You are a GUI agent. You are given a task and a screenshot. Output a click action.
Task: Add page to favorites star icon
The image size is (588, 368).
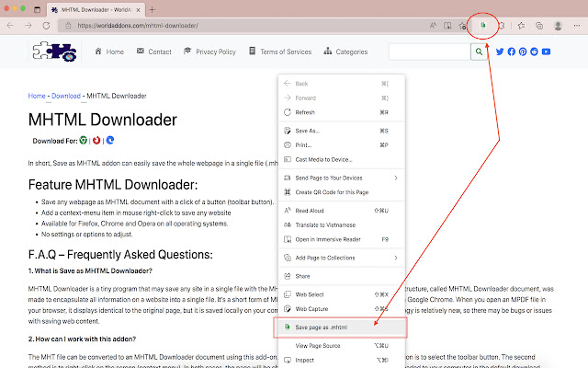[463, 26]
